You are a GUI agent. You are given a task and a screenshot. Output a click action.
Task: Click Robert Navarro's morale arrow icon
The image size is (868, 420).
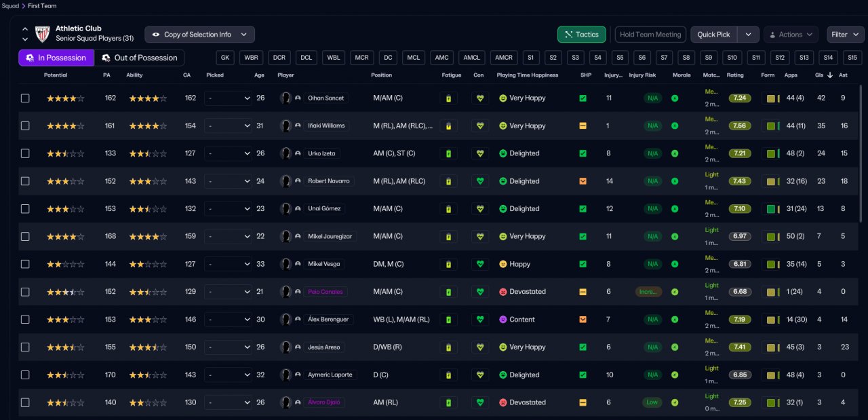tap(675, 181)
